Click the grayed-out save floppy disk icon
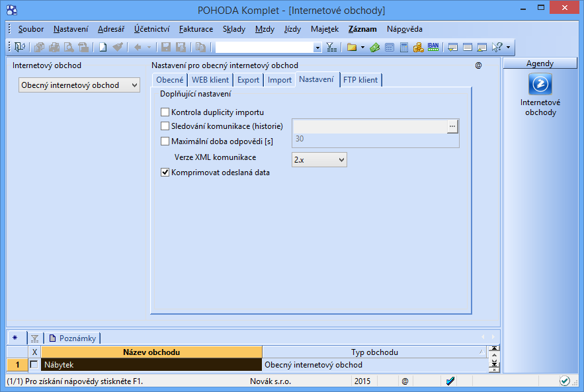 (166, 47)
